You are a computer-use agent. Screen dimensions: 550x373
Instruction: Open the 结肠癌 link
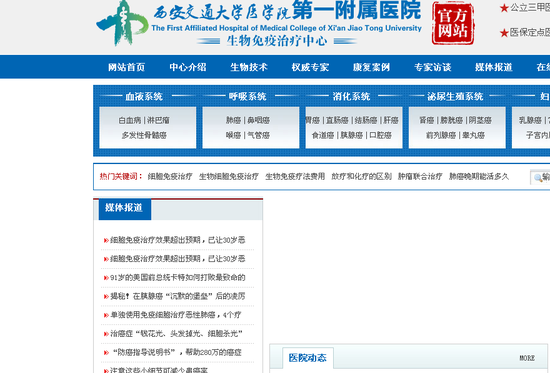366,120
